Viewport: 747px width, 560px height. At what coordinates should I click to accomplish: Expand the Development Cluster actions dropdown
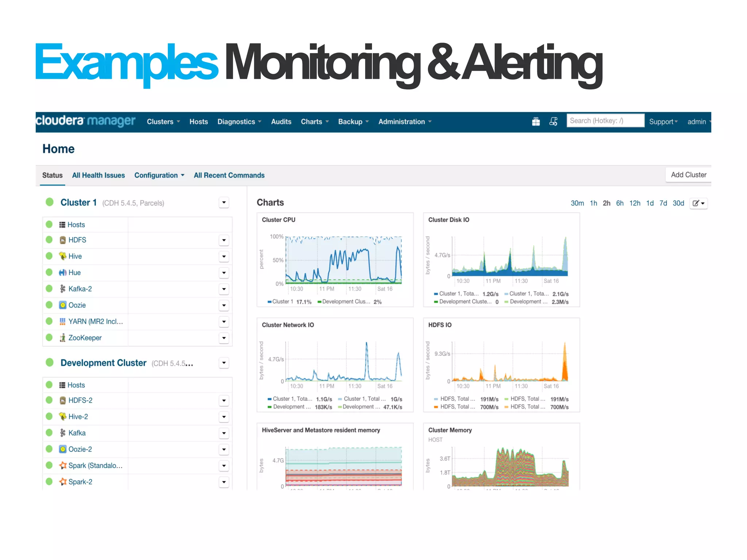click(224, 363)
